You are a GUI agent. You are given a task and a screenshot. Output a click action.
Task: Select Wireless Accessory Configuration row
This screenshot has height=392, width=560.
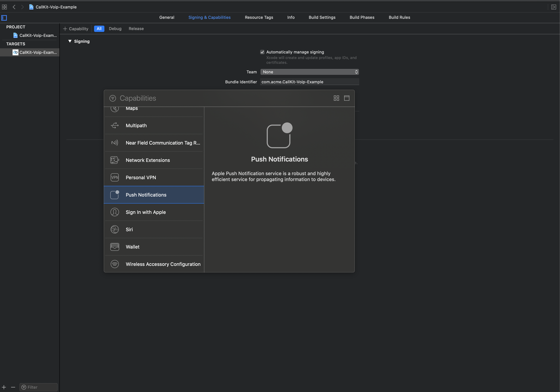154,264
